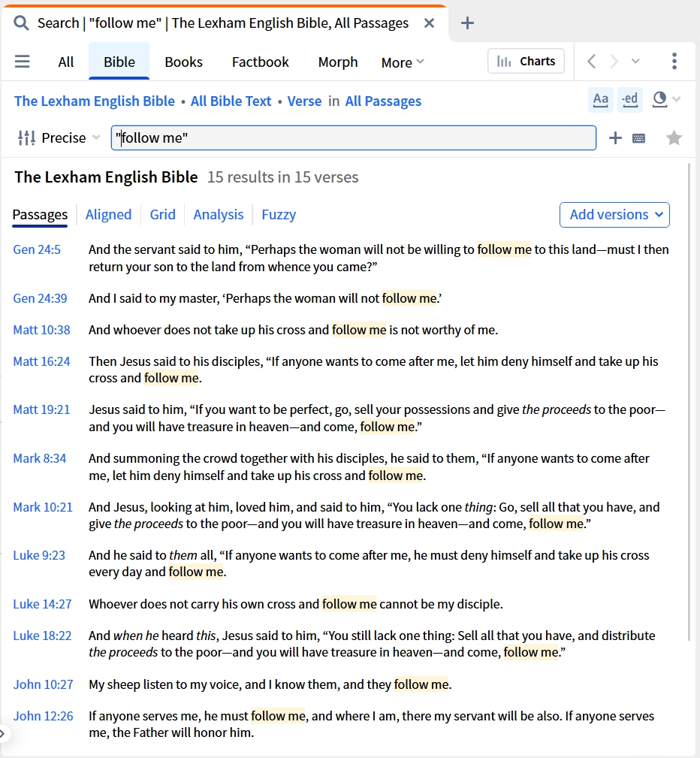
Task: Open the John 10:27 reference
Action: 43,684
